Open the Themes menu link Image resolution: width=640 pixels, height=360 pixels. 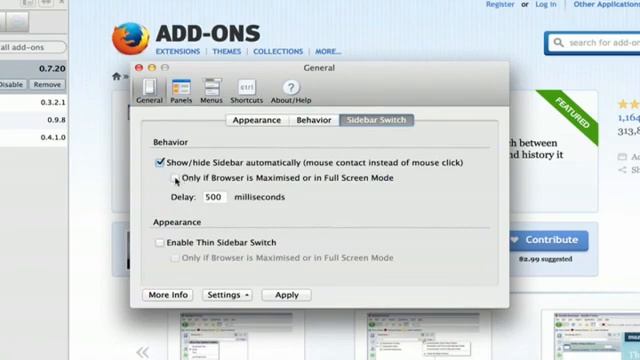[227, 51]
